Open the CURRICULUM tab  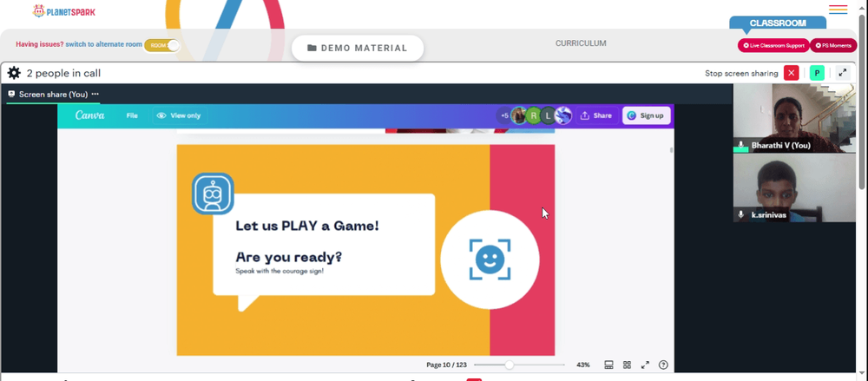point(581,43)
